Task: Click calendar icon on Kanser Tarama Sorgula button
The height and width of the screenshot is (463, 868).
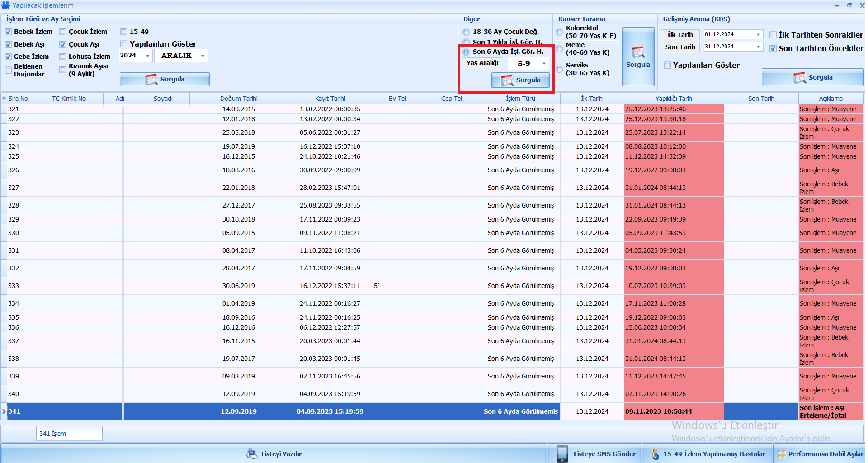Action: [x=638, y=52]
